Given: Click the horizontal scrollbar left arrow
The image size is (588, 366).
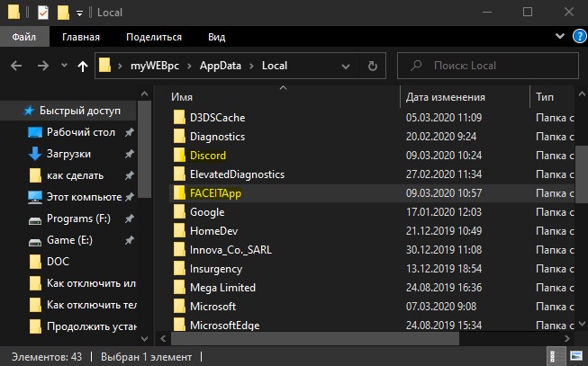Looking at the screenshot, I should (164, 339).
